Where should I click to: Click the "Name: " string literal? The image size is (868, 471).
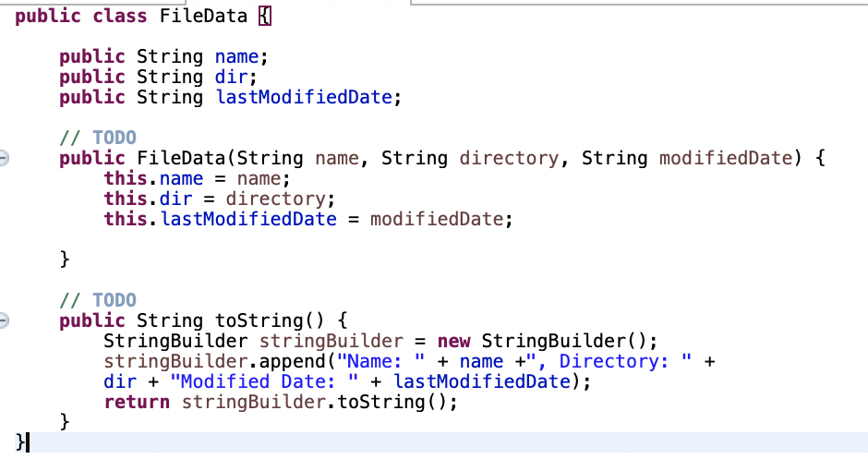tap(380, 361)
